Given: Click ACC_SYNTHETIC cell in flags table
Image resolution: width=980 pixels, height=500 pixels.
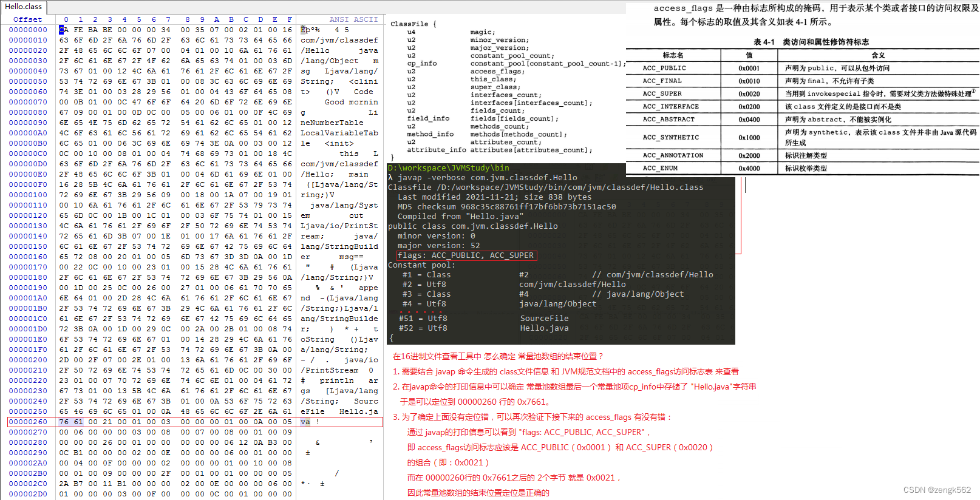Looking at the screenshot, I should click(x=671, y=138).
